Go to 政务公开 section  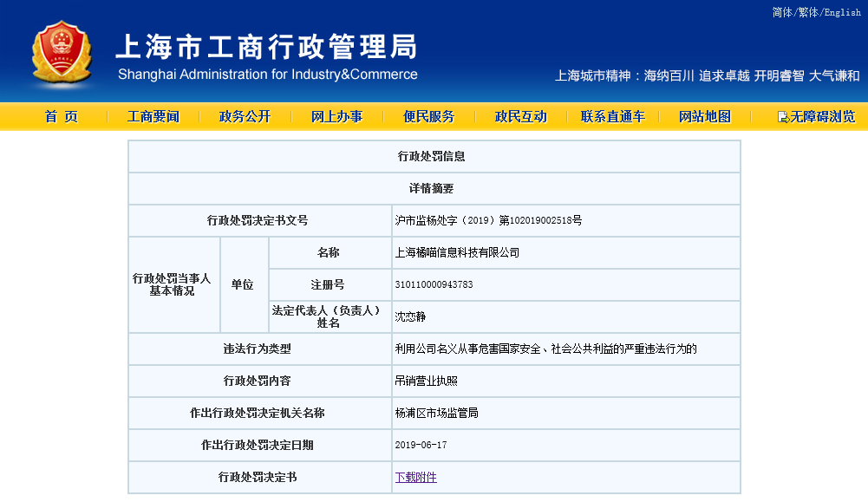245,117
